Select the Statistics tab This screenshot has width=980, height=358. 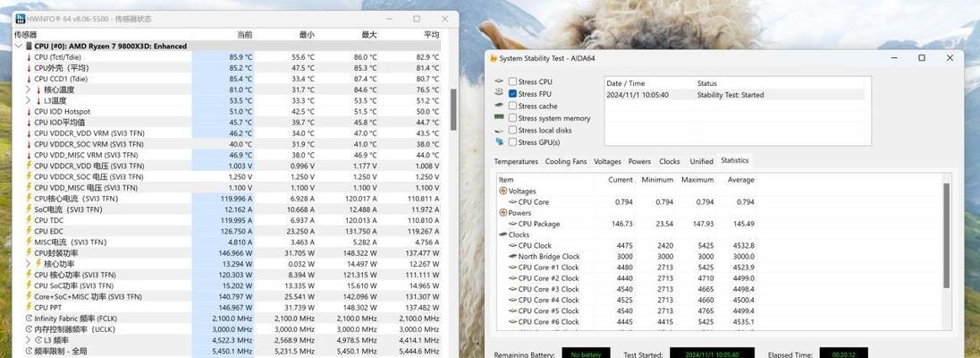click(734, 160)
